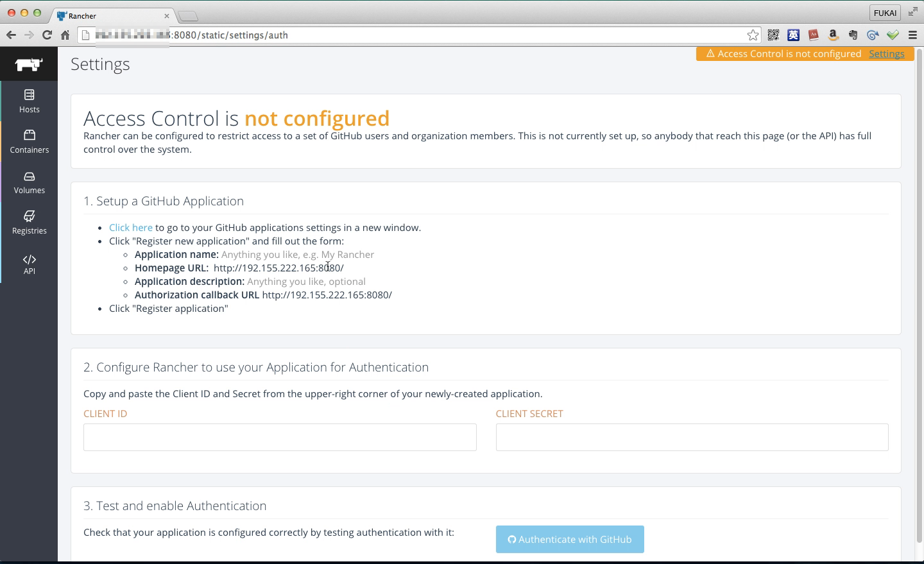Click the browser home icon
Screen dimensions: 924x564
65,35
